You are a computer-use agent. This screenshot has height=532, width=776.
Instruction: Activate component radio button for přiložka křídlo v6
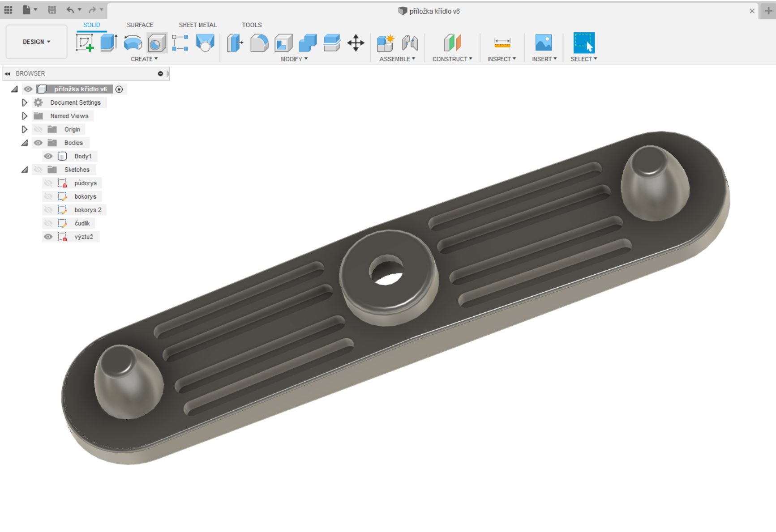click(x=119, y=89)
